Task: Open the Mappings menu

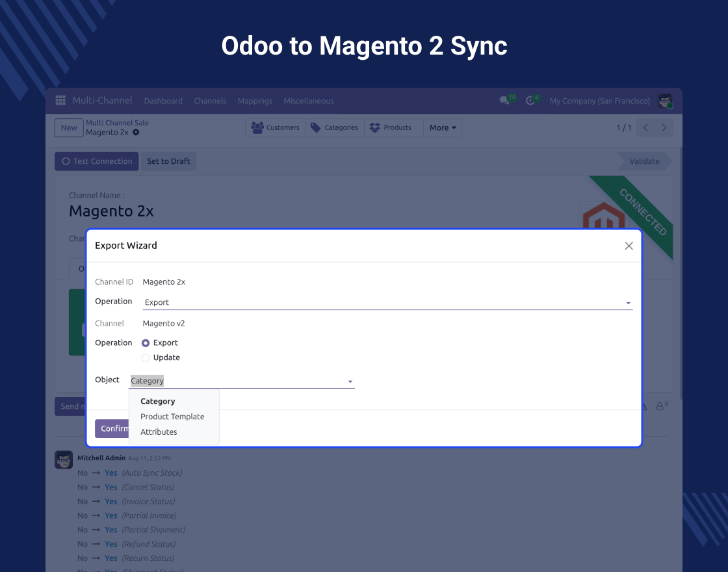Action: pos(255,101)
